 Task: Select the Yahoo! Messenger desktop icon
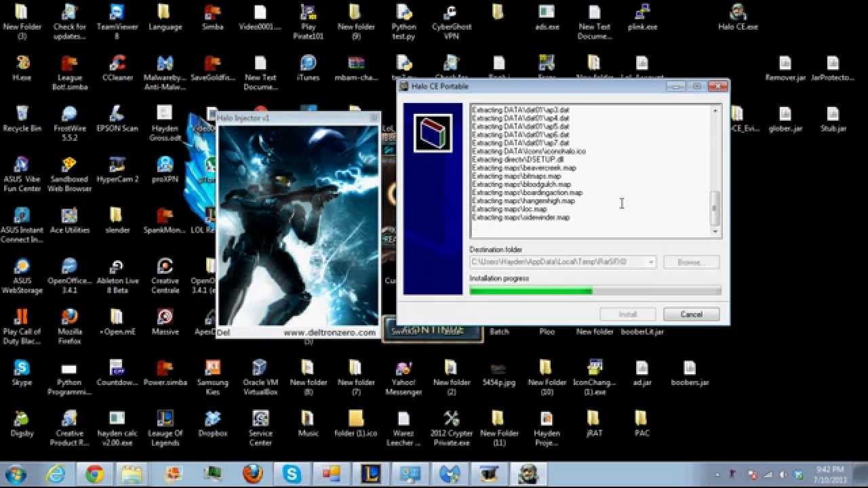(403, 378)
